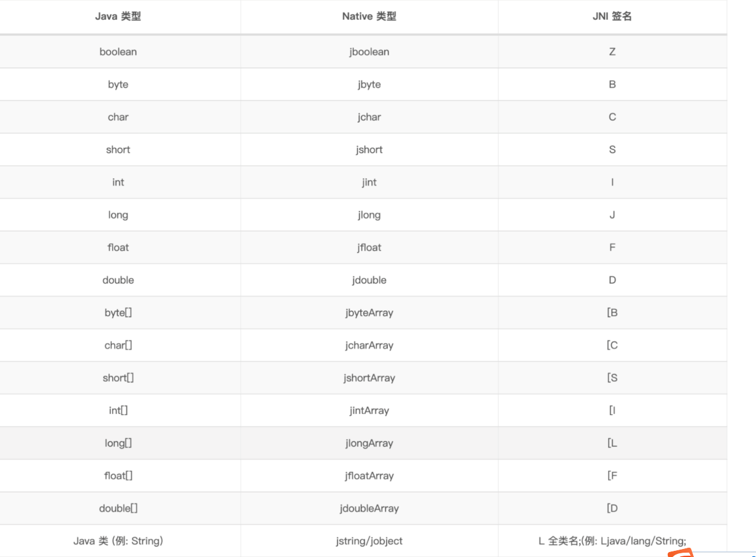Click the "jboolean" native type cell

(369, 52)
